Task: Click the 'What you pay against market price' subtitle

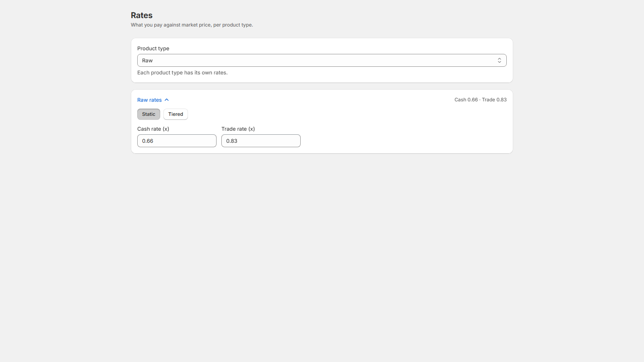Action: tap(192, 25)
